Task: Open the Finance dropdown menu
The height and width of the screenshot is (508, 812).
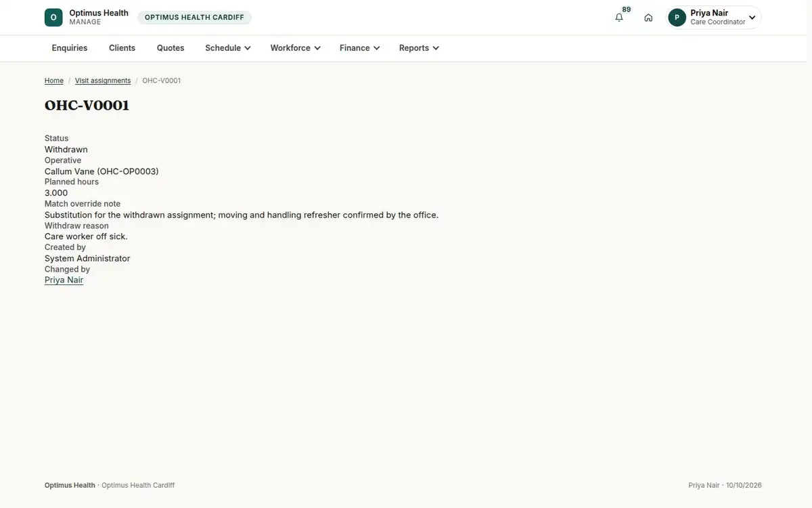Action: click(360, 48)
